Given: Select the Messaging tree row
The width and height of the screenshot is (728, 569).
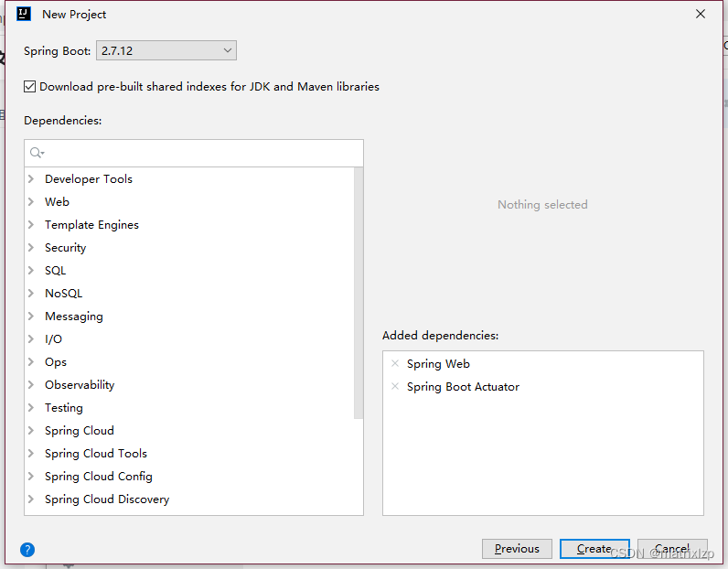Looking at the screenshot, I should 189,316.
